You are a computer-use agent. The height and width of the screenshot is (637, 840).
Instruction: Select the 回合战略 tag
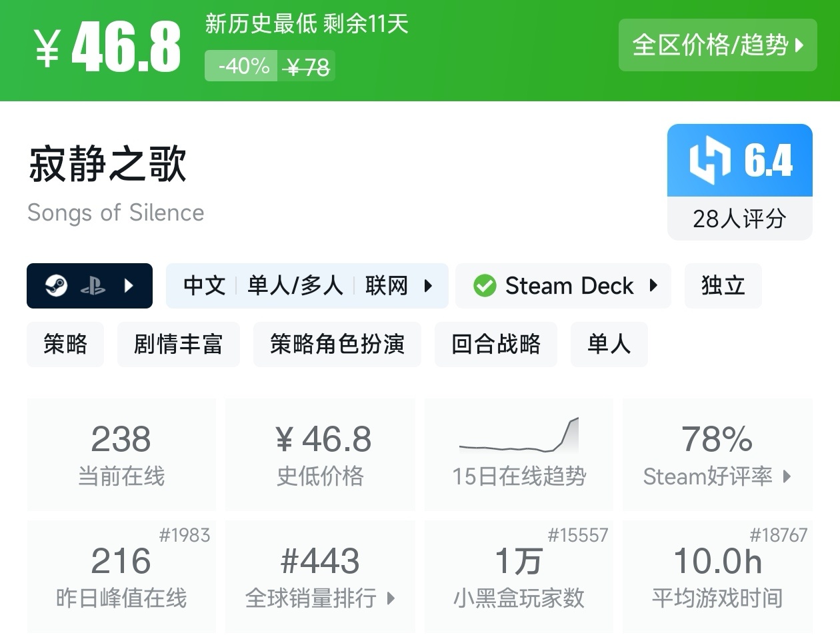[x=496, y=344]
